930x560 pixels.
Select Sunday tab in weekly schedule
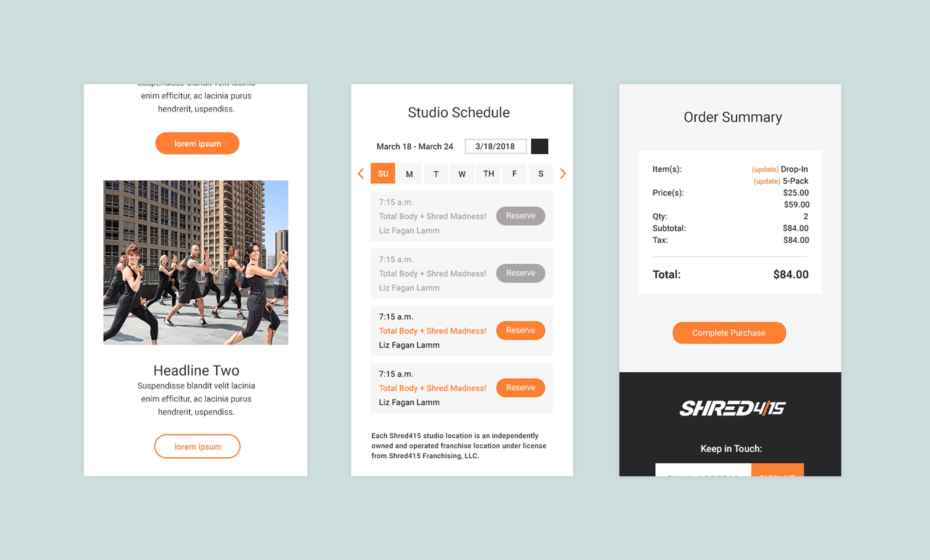(382, 175)
